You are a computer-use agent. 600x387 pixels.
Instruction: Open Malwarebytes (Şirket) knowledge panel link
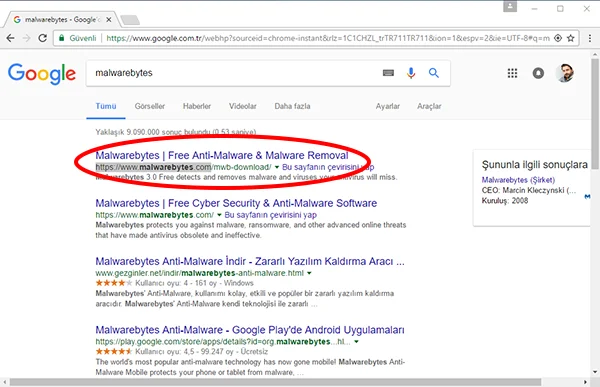[x=518, y=180]
